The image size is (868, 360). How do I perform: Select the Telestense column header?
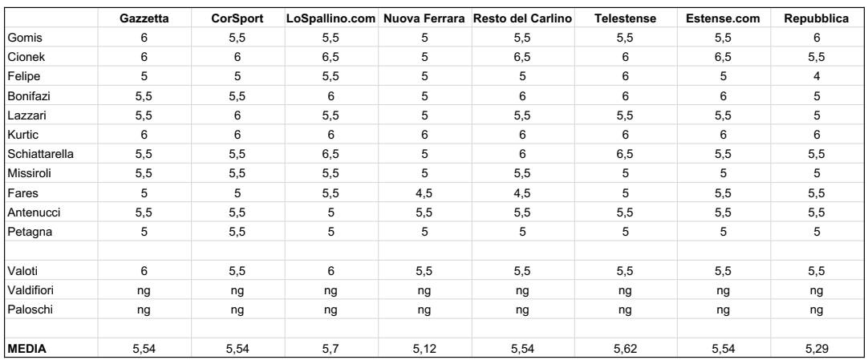coord(626,18)
